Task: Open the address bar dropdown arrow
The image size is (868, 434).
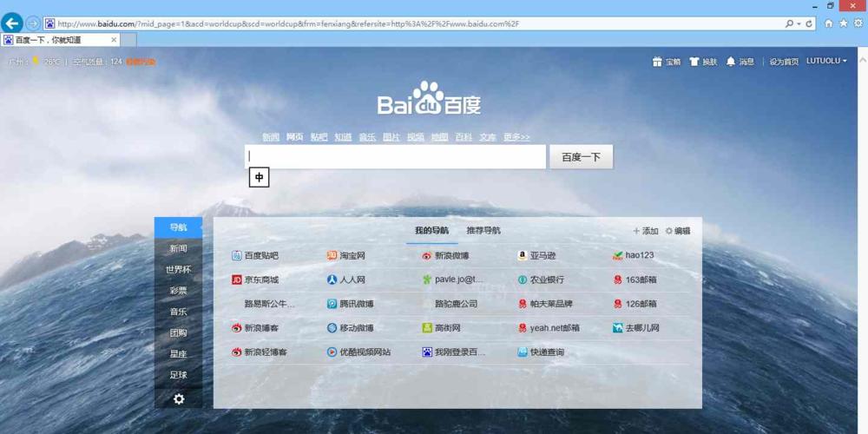Action: 799,23
